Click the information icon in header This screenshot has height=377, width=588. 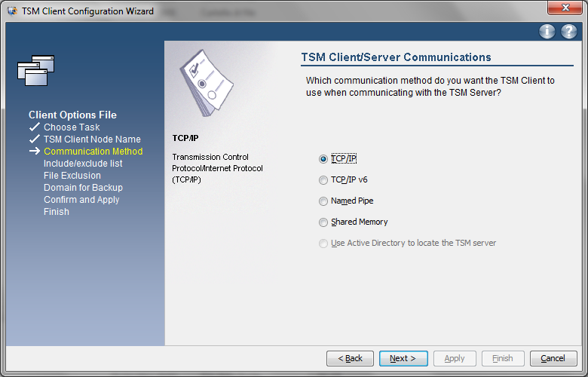click(547, 32)
